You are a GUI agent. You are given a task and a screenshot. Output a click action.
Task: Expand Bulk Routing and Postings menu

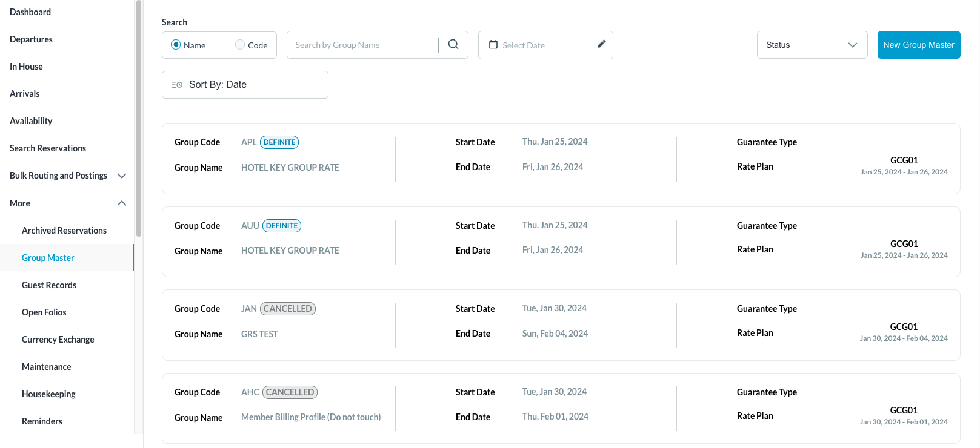pos(122,176)
